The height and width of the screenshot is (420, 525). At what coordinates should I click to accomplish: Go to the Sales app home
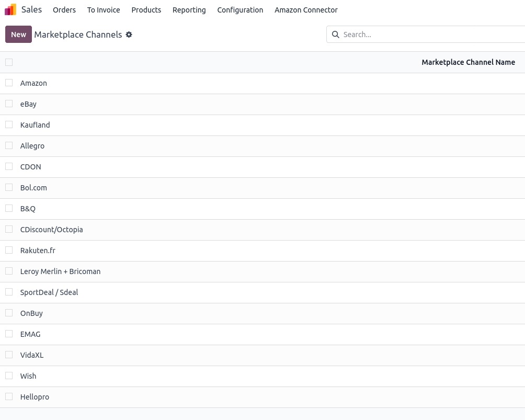point(31,10)
